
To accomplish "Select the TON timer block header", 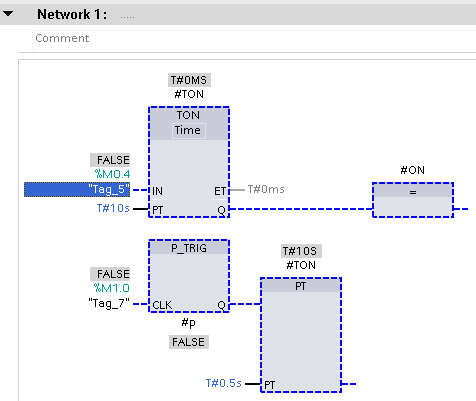I will 188,115.
